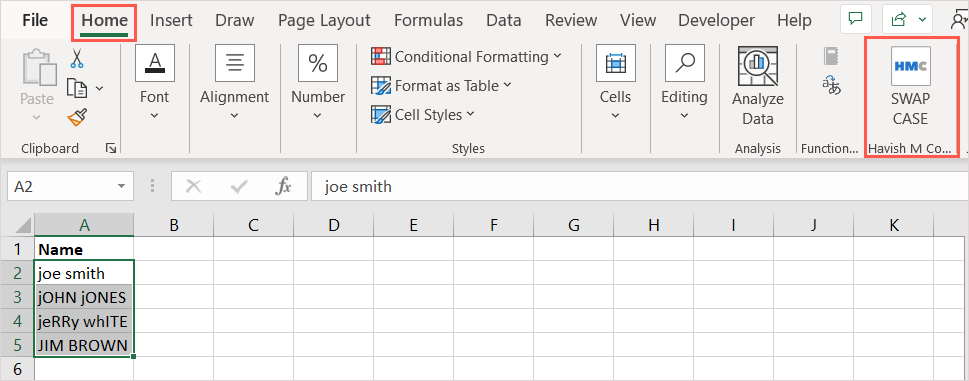Open Clipboard dialog launcher

point(111,148)
